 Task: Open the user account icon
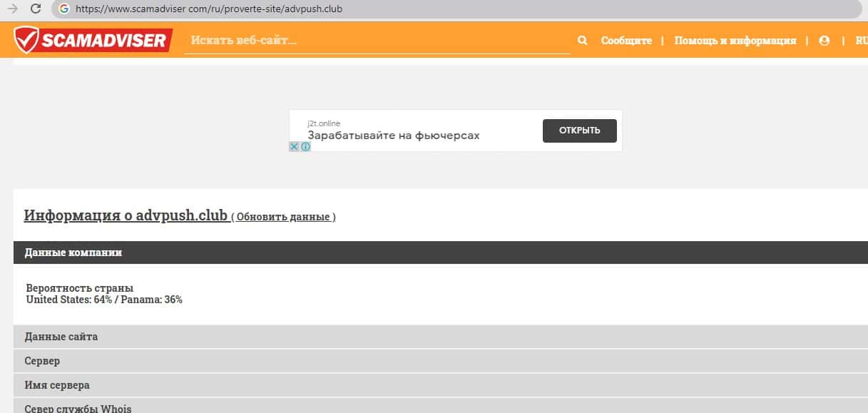[x=824, y=41]
